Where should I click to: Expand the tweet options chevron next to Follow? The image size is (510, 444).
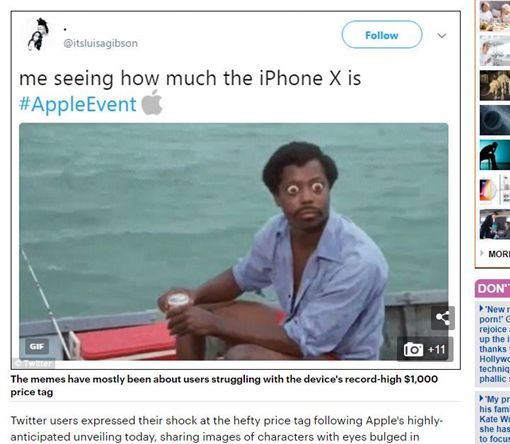point(442,35)
